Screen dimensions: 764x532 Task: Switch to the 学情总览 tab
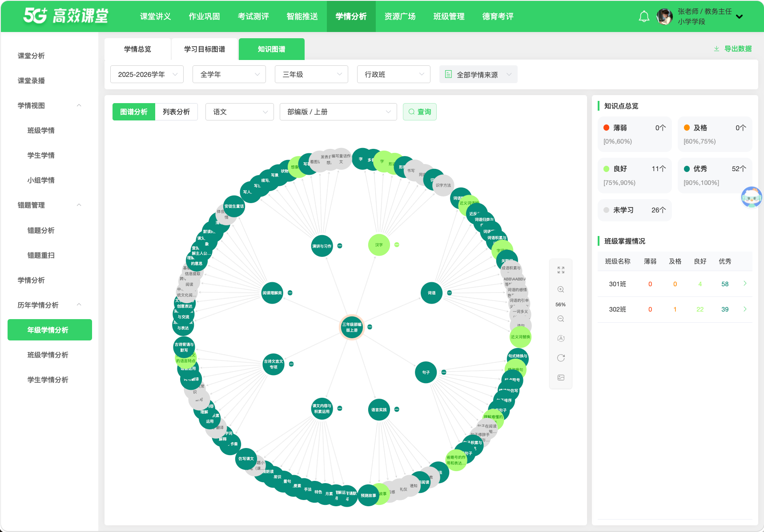click(x=137, y=49)
